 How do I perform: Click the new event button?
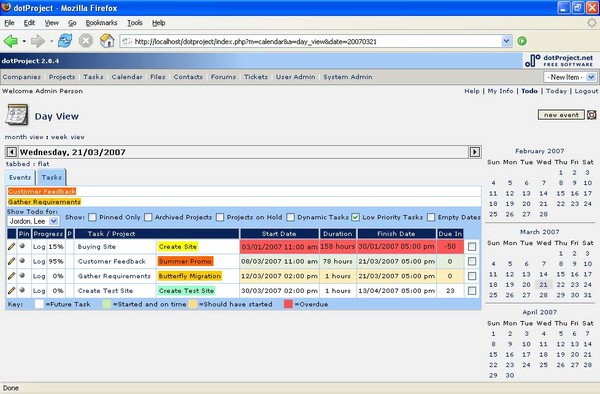tap(561, 115)
